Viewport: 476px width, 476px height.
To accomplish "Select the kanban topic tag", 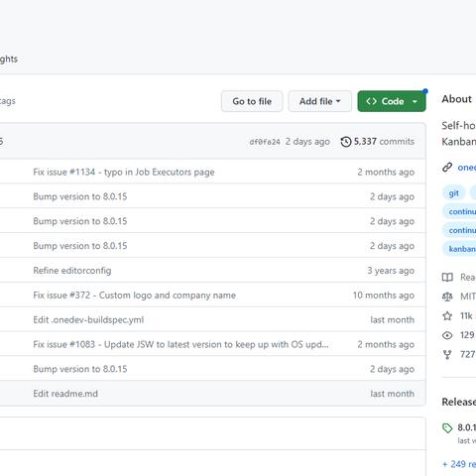I will pyautogui.click(x=460, y=249).
